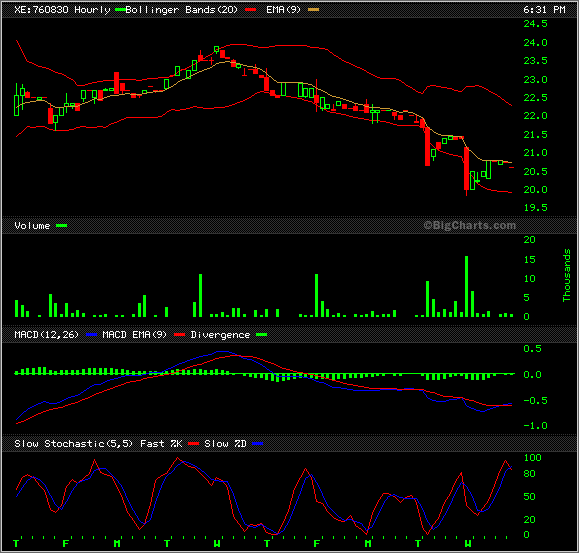Click the 24.5 price axis label

tap(535, 24)
